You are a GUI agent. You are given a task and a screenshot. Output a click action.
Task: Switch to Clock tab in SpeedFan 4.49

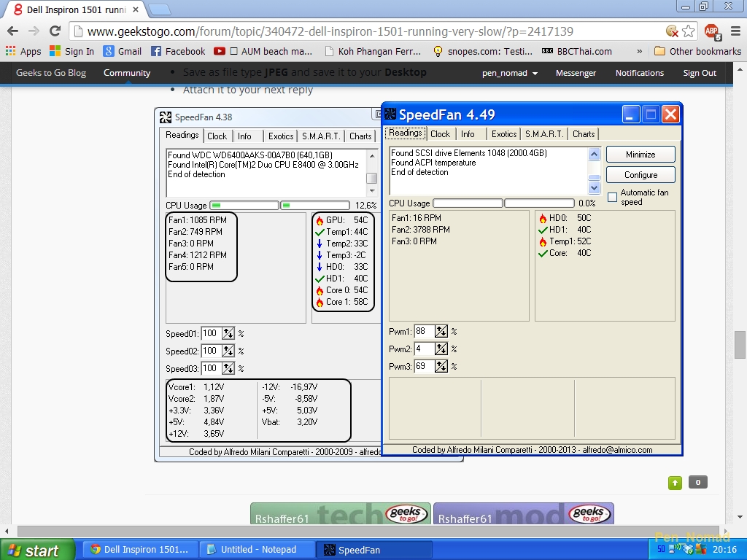point(440,134)
